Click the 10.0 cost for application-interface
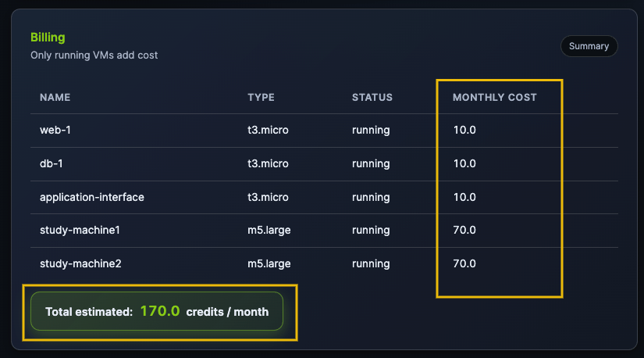 tap(464, 197)
